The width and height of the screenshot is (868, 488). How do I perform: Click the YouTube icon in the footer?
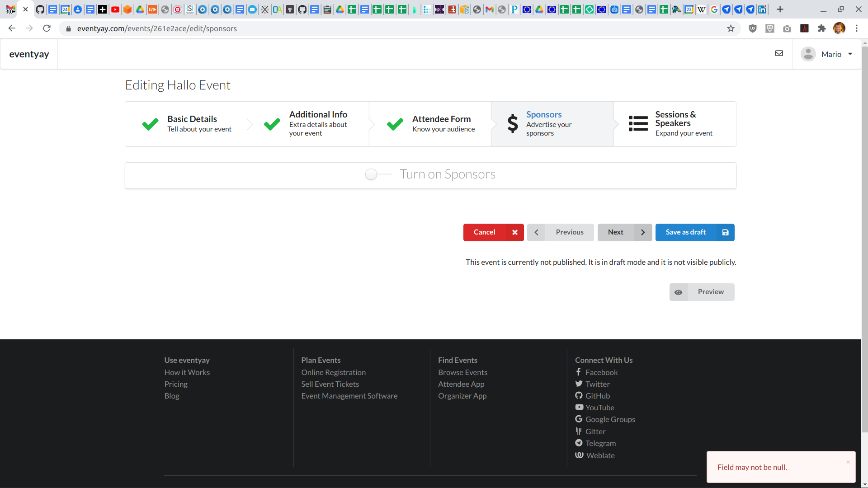pos(579,407)
